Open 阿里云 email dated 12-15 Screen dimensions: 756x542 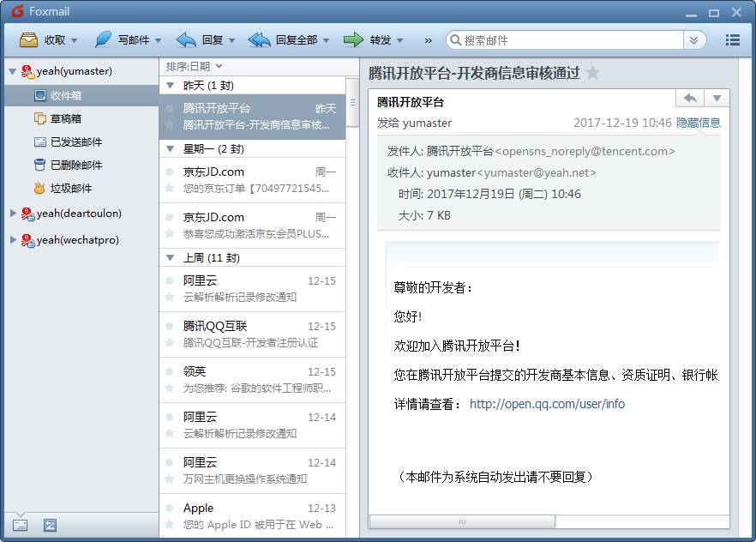[252, 289]
